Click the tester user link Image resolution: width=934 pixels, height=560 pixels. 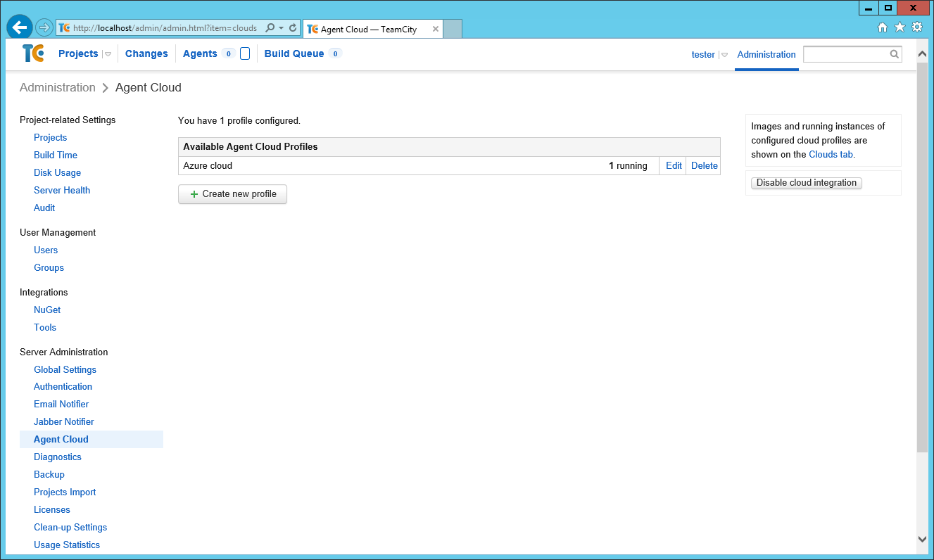coord(703,54)
